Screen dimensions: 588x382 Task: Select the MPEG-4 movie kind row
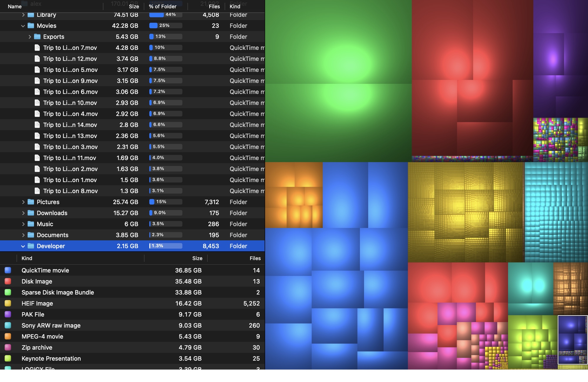(132, 336)
